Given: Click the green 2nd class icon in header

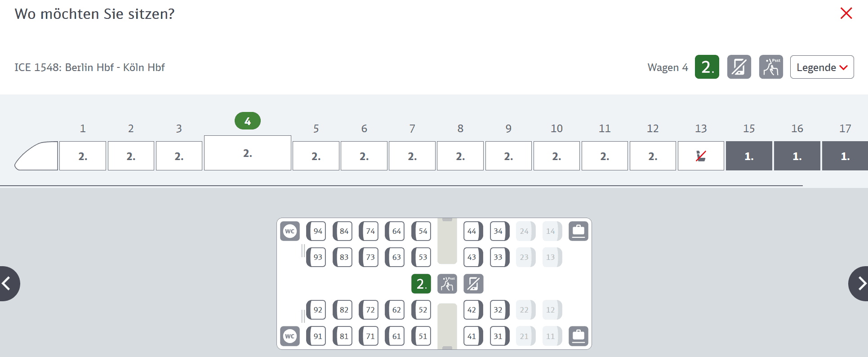Looking at the screenshot, I should point(707,67).
